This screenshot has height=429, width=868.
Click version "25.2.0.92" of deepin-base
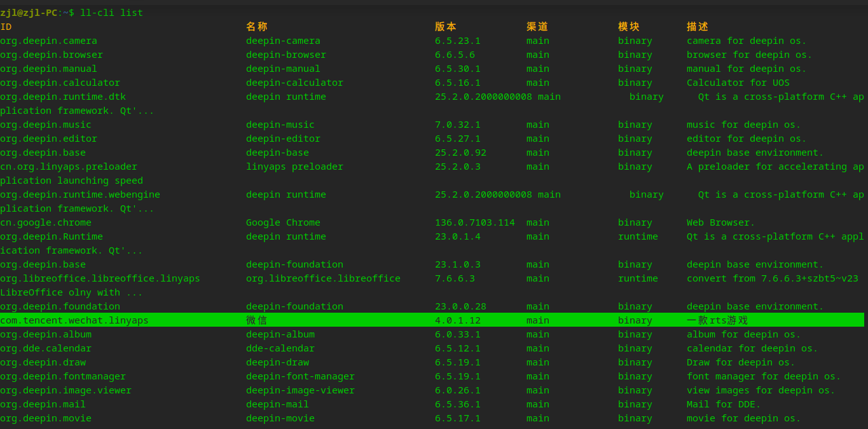460,153
